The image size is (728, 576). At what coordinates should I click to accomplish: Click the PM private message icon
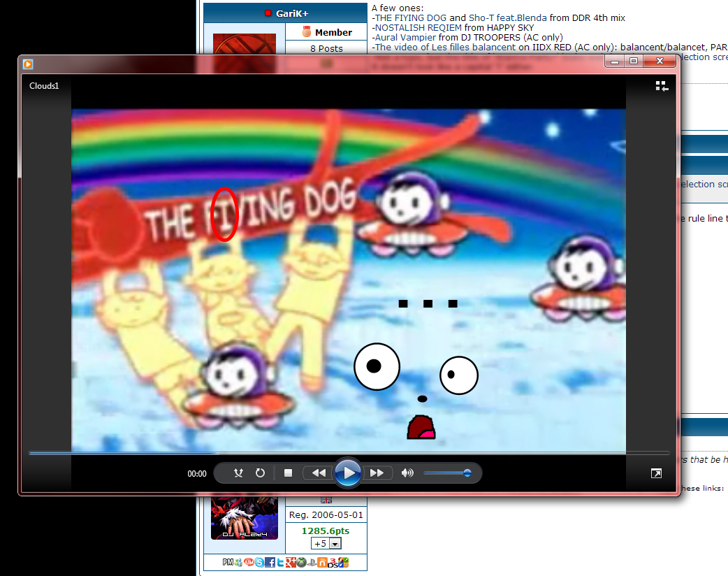pos(228,563)
